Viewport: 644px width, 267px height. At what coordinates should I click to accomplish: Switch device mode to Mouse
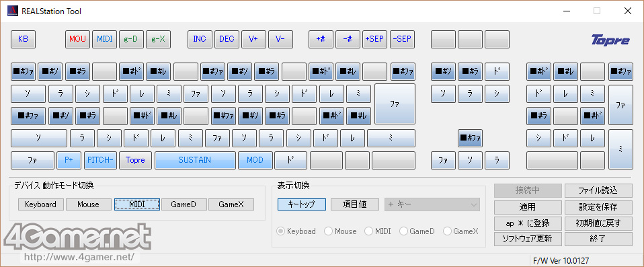[x=89, y=204]
